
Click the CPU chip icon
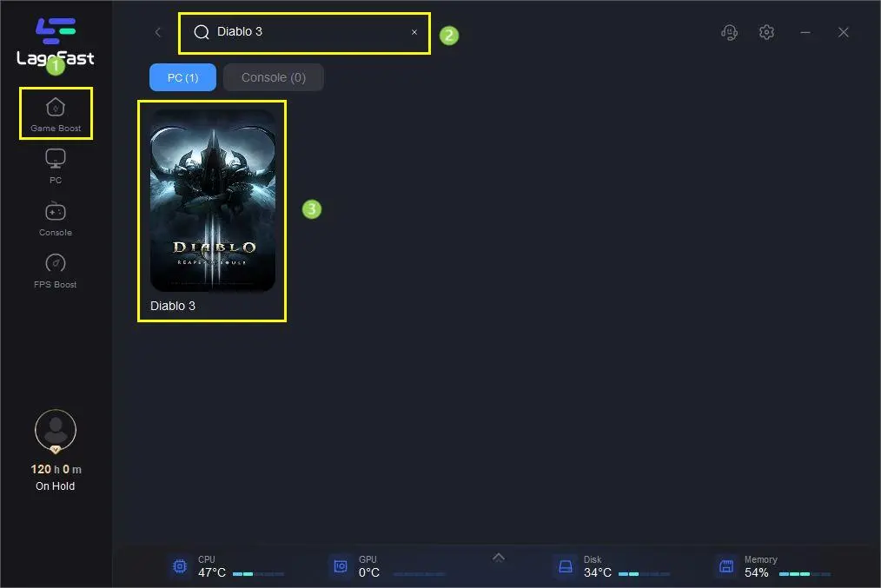(180, 566)
